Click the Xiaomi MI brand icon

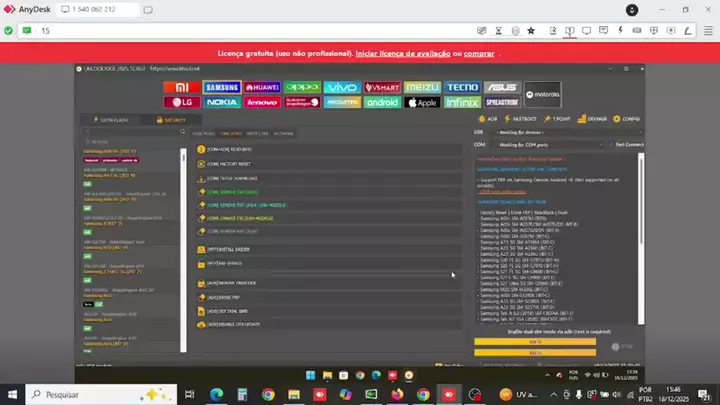pos(181,87)
